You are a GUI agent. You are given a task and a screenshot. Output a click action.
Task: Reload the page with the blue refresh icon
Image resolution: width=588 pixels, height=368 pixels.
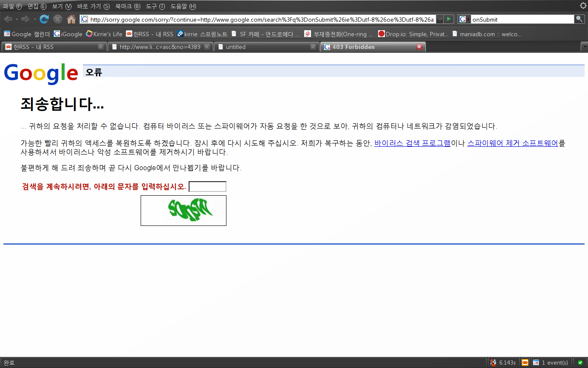(x=44, y=19)
